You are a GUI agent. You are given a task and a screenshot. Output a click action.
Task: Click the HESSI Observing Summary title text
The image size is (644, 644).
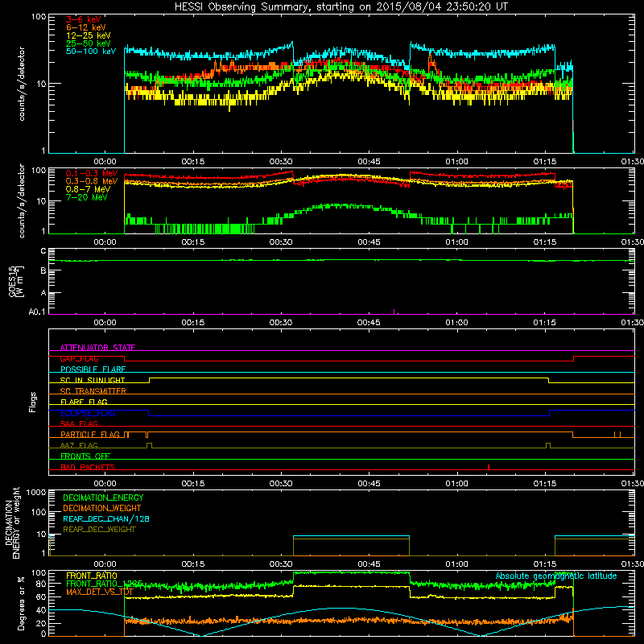click(x=341, y=6)
